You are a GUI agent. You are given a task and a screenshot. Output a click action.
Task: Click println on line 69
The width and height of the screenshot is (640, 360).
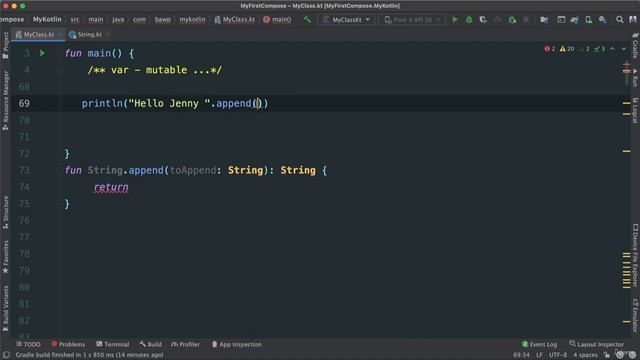click(x=102, y=104)
